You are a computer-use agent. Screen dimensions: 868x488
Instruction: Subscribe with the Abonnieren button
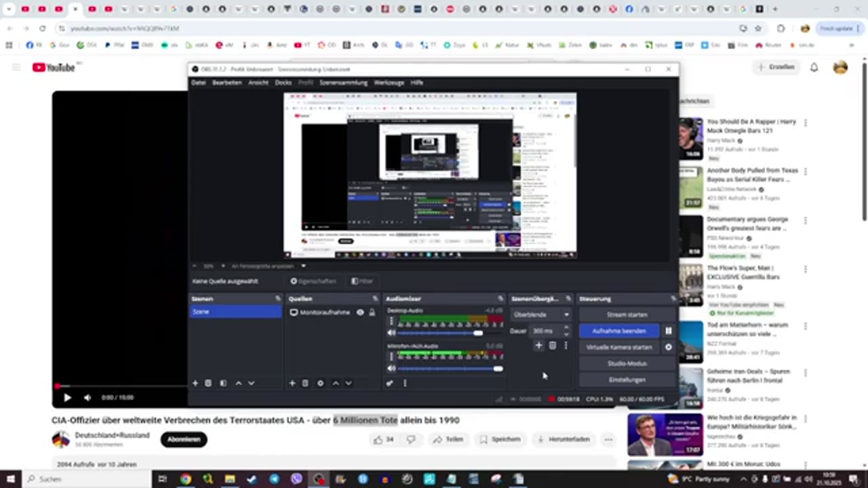click(x=184, y=439)
